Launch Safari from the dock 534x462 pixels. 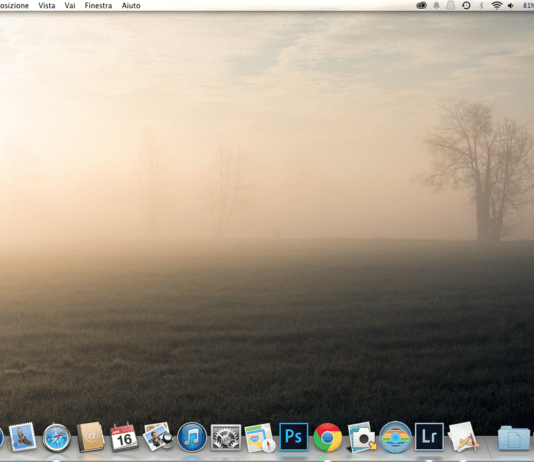pos(57,438)
